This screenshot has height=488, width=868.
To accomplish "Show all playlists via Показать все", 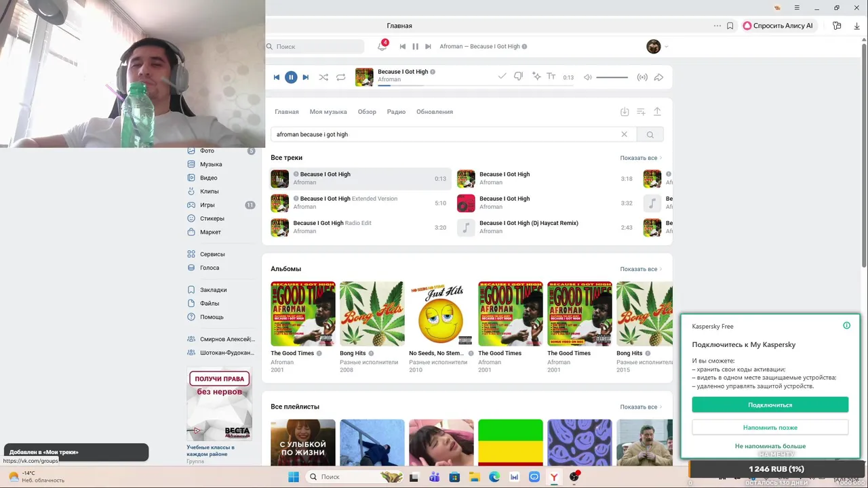I will pos(641,407).
